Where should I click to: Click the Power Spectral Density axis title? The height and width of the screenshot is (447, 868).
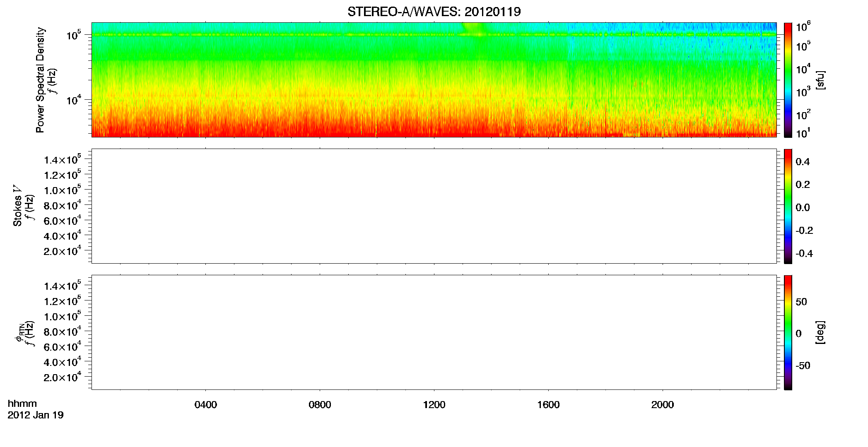(x=40, y=80)
